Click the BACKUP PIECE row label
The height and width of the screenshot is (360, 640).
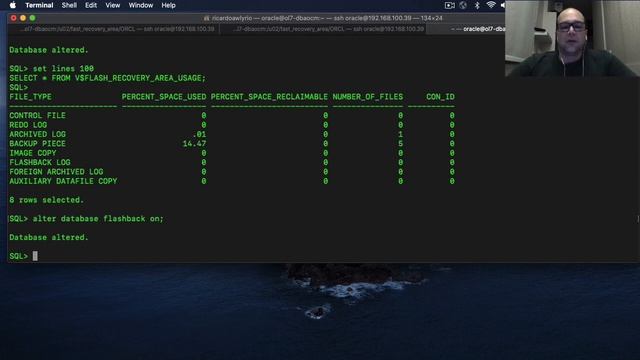coord(37,144)
